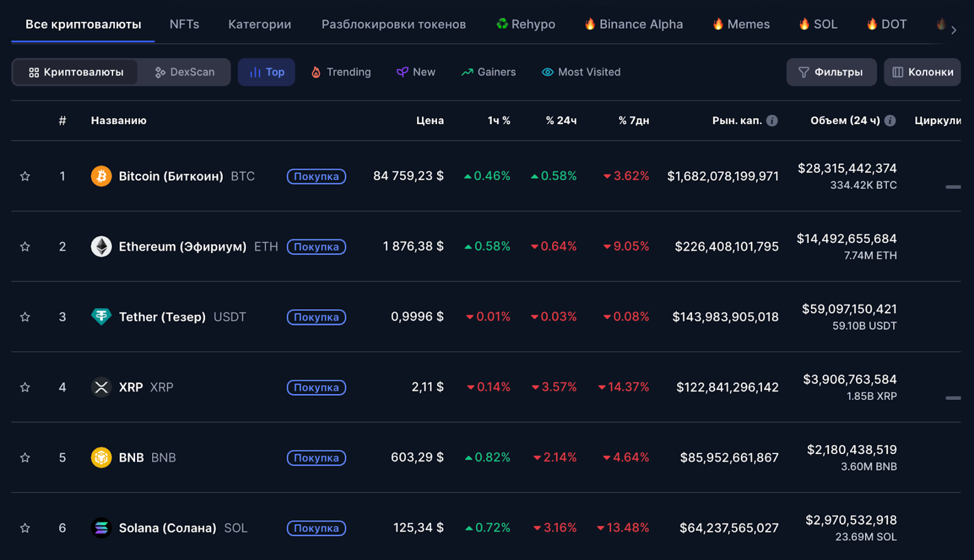Image resolution: width=974 pixels, height=560 pixels.
Task: Sort by Объем (24 ч) column header
Action: (845, 121)
